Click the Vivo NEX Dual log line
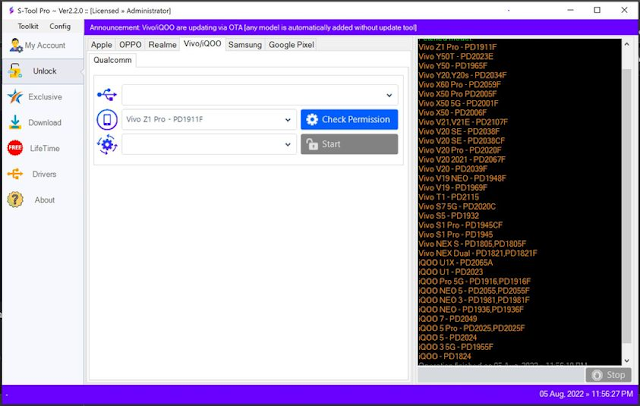Viewport: 640px width, 406px height. pyautogui.click(x=478, y=253)
